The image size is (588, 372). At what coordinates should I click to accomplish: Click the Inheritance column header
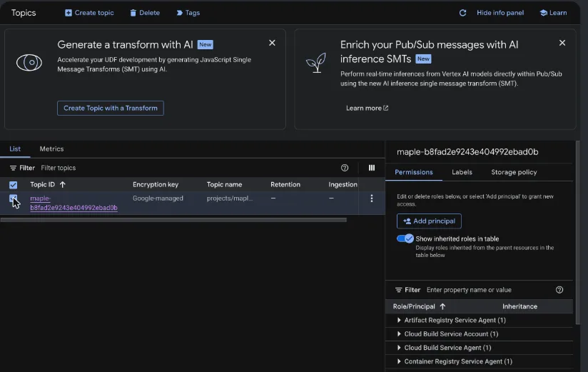click(x=519, y=306)
